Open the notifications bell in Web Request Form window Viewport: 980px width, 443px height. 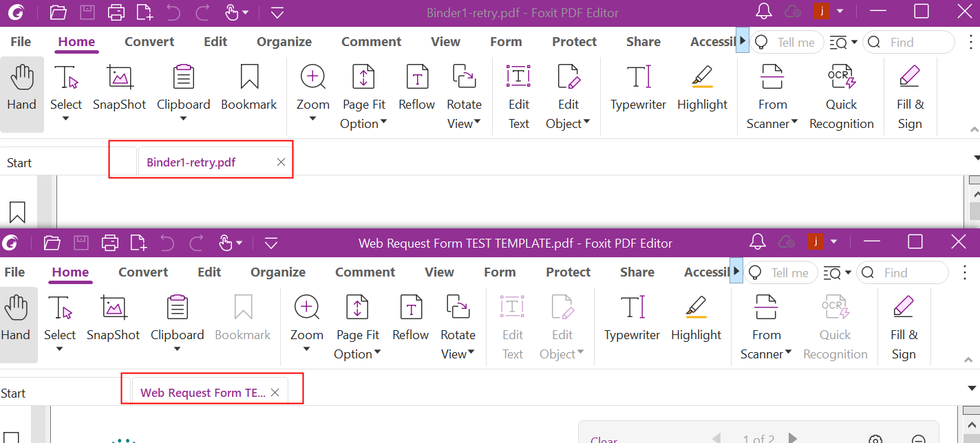[x=758, y=242]
